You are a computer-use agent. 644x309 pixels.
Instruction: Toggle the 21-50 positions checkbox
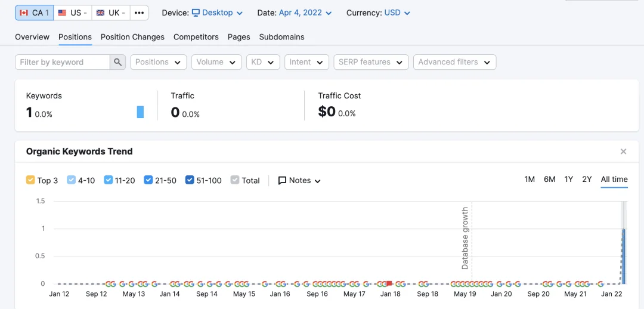point(148,180)
